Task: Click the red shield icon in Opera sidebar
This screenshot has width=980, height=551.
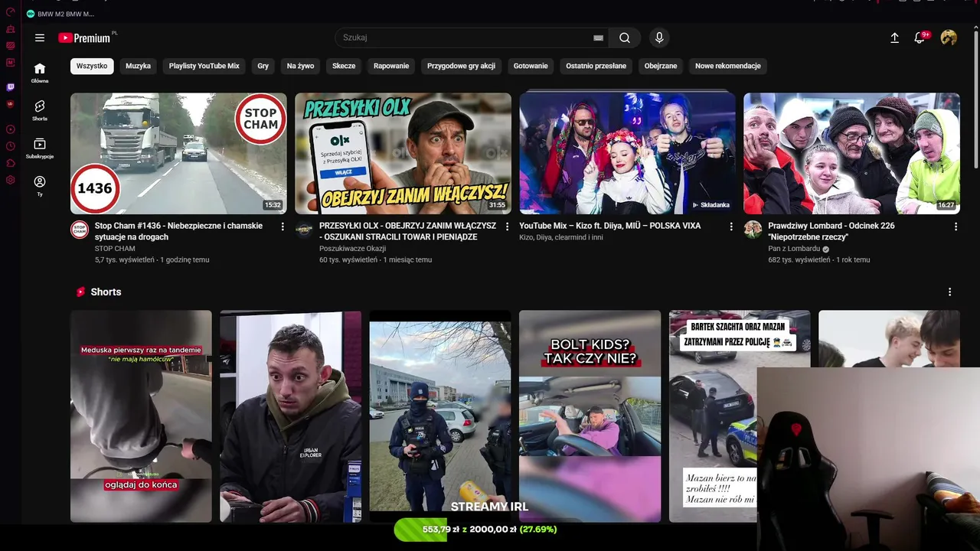Action: (11, 104)
